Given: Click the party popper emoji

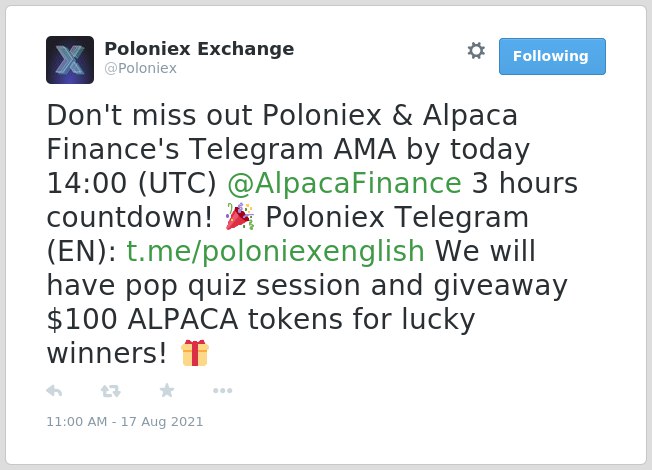Looking at the screenshot, I should [x=240, y=217].
